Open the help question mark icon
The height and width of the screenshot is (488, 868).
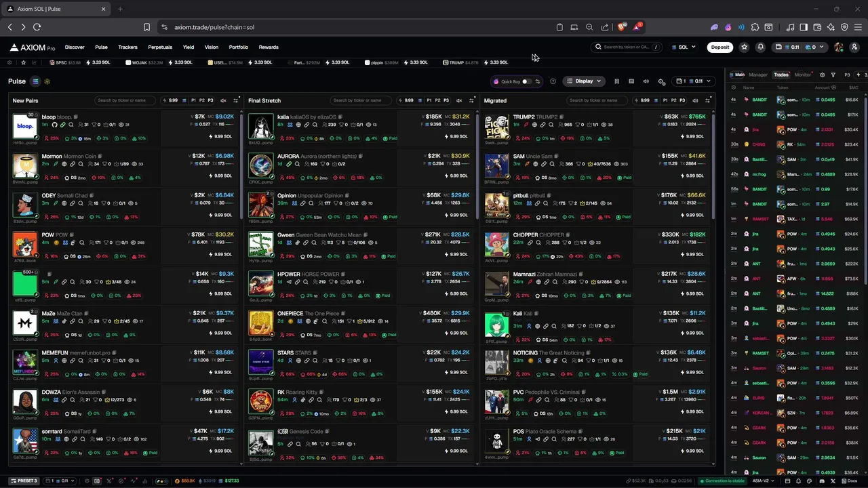click(x=553, y=81)
